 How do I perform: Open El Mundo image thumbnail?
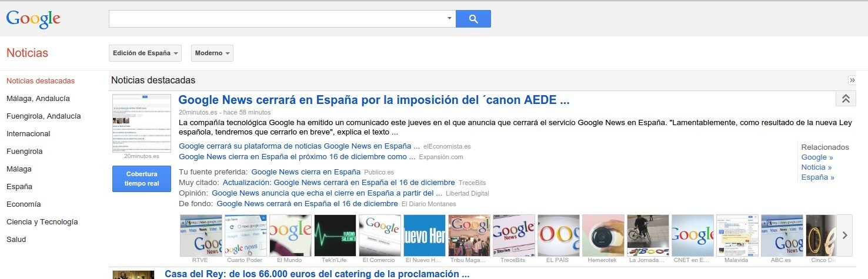(x=291, y=236)
